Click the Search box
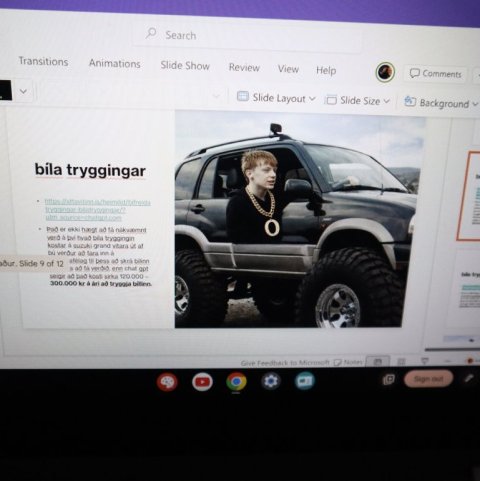This screenshot has height=481, width=480. coord(248,36)
